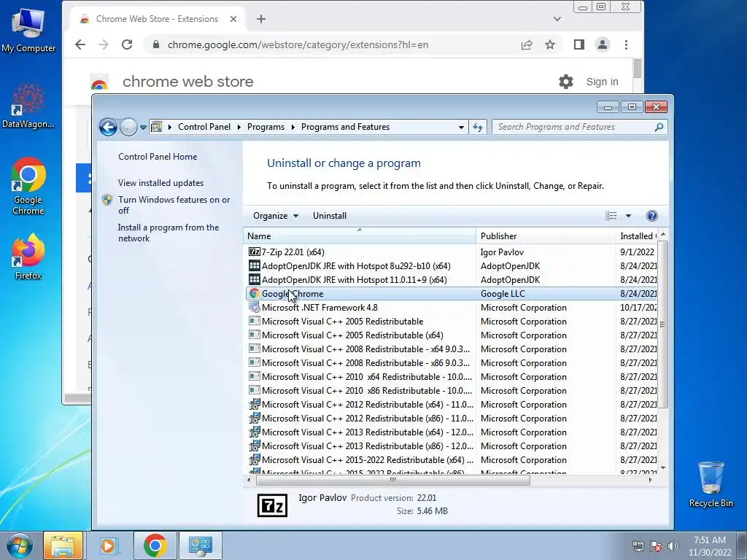Screen dimensions: 747x560
Task: Expand the arrow after Control Panel breadcrumb
Action: click(x=239, y=127)
